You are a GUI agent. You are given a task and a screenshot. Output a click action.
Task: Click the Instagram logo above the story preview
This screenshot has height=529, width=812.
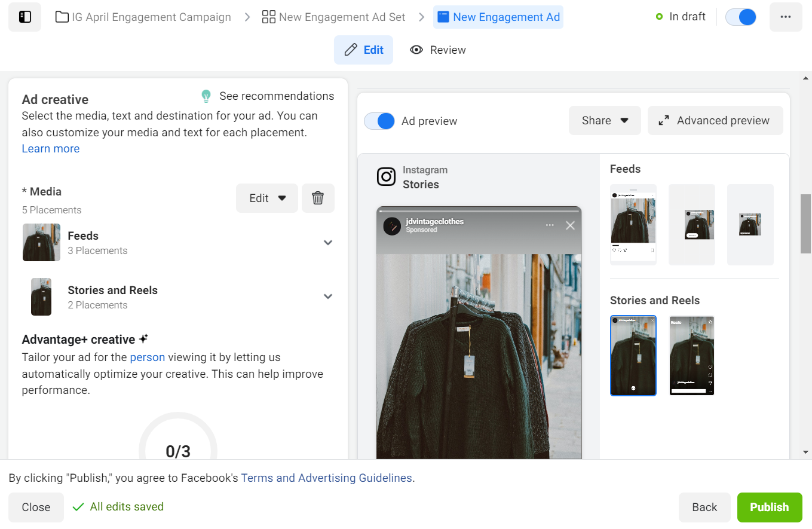(x=387, y=177)
